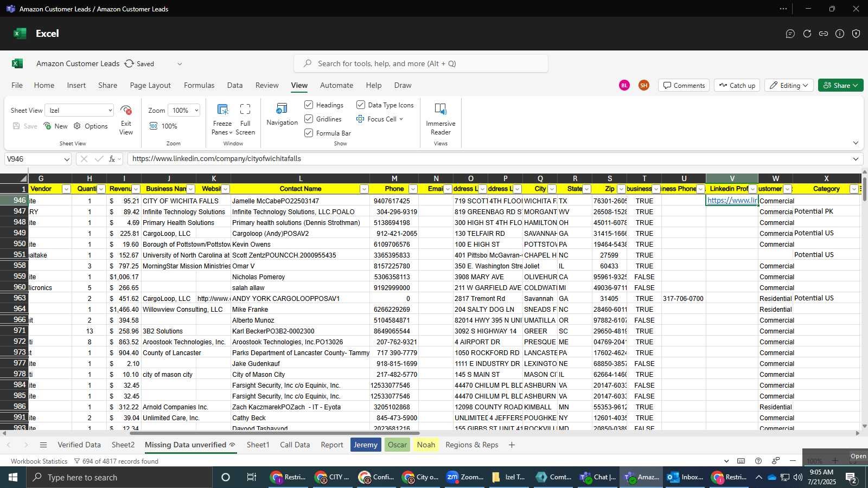Click the Full Screen icon

245,109
